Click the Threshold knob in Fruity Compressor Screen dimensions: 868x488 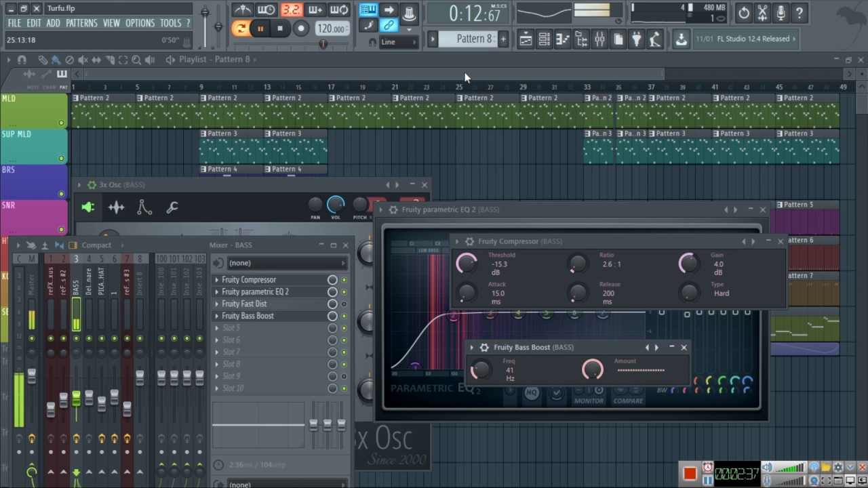[x=467, y=264]
